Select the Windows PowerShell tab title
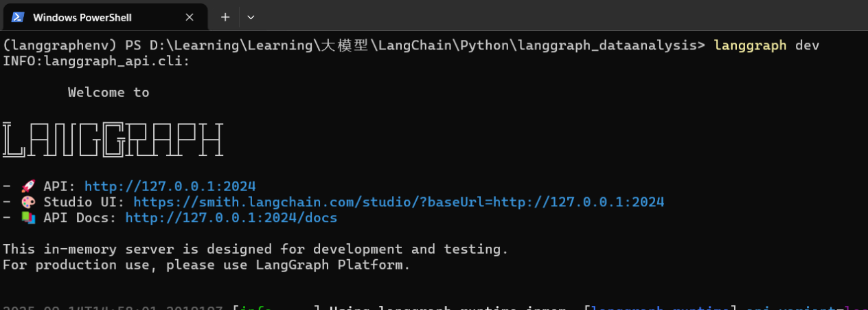The height and width of the screenshot is (310, 868). (x=82, y=17)
